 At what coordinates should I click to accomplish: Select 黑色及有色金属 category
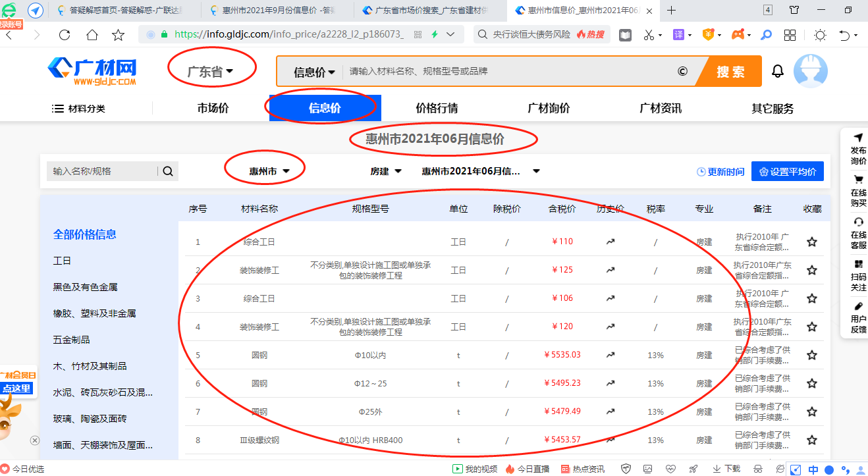85,287
